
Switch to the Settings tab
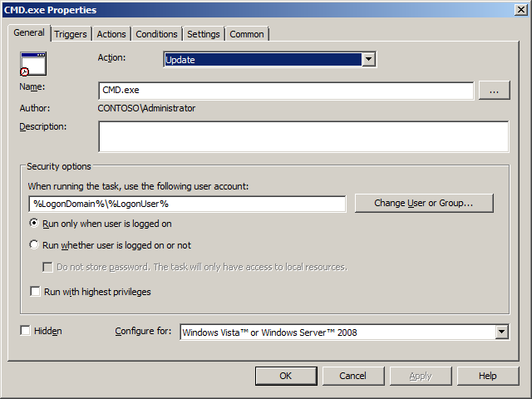(x=204, y=34)
